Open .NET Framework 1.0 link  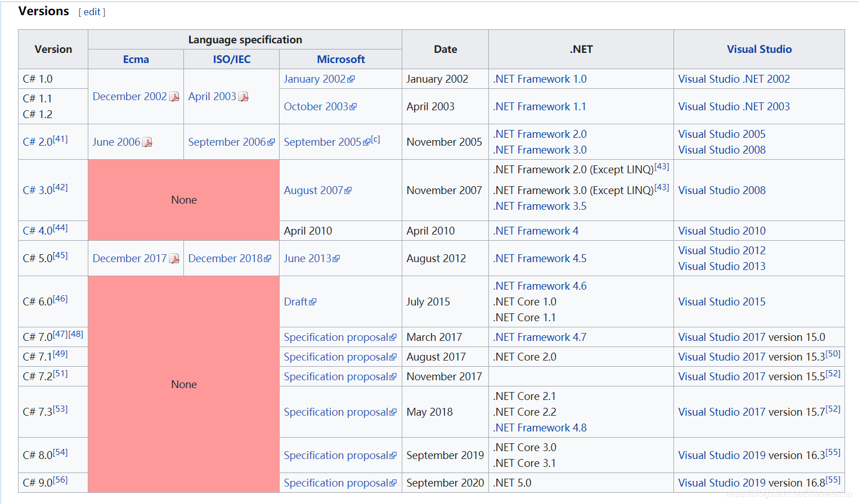coord(540,79)
